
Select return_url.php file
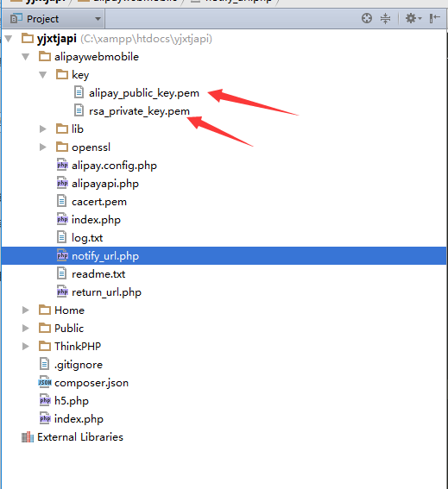click(x=106, y=292)
